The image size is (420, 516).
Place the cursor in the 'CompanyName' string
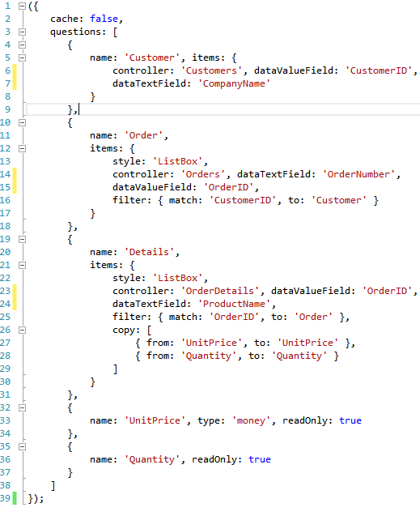(234, 83)
